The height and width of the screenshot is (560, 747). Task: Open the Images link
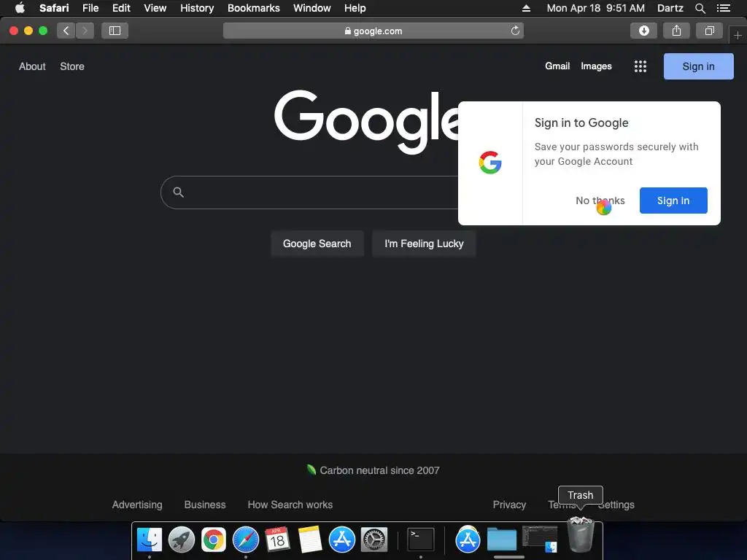point(596,66)
